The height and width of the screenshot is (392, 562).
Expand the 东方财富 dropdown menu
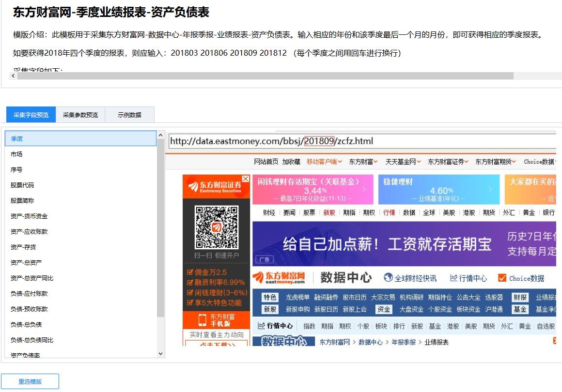point(363,162)
